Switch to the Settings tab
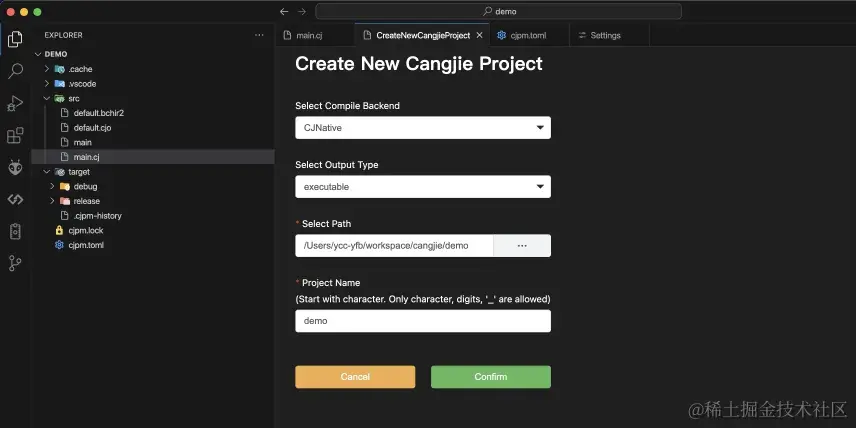The height and width of the screenshot is (428, 856). point(605,35)
